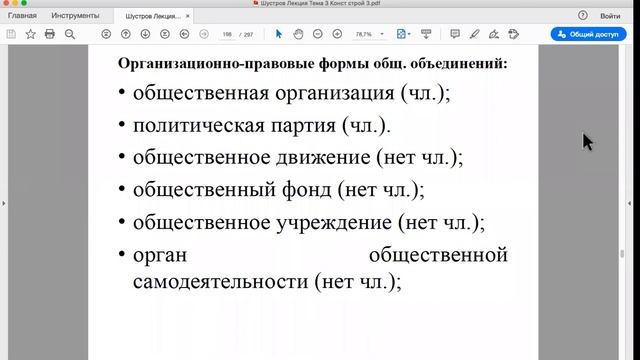Show the previous page with the up arrow
The width and height of the screenshot is (640, 360).
click(x=126, y=34)
